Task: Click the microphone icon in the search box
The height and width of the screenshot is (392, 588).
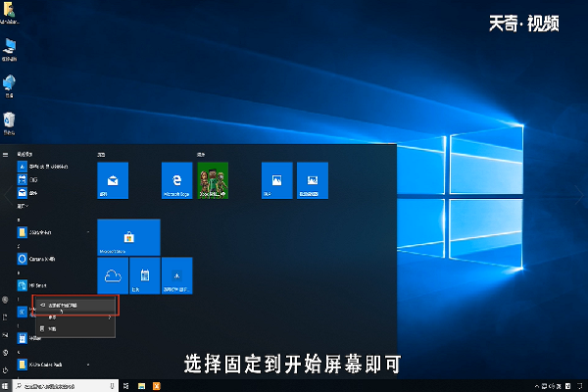Action: tap(112, 386)
